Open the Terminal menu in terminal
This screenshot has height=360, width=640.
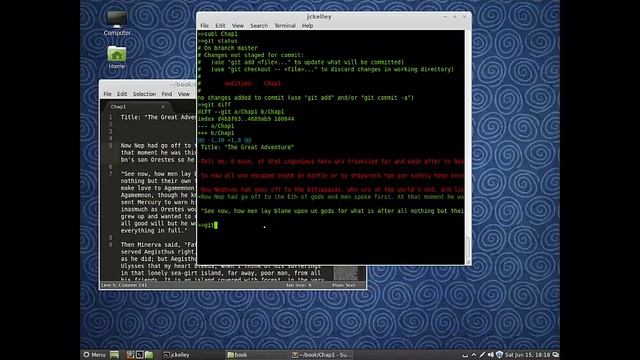coord(285,26)
